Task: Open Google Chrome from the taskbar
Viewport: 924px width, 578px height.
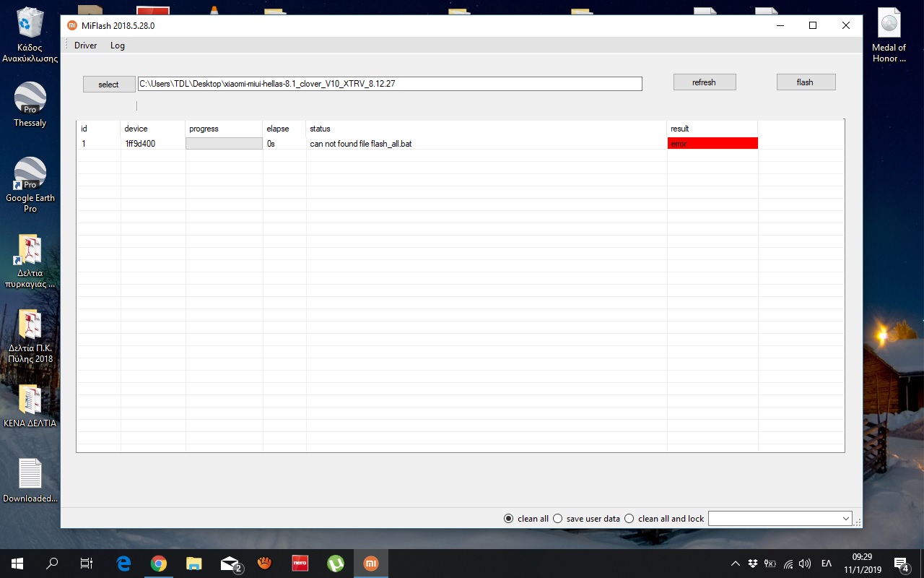Action: click(x=159, y=564)
